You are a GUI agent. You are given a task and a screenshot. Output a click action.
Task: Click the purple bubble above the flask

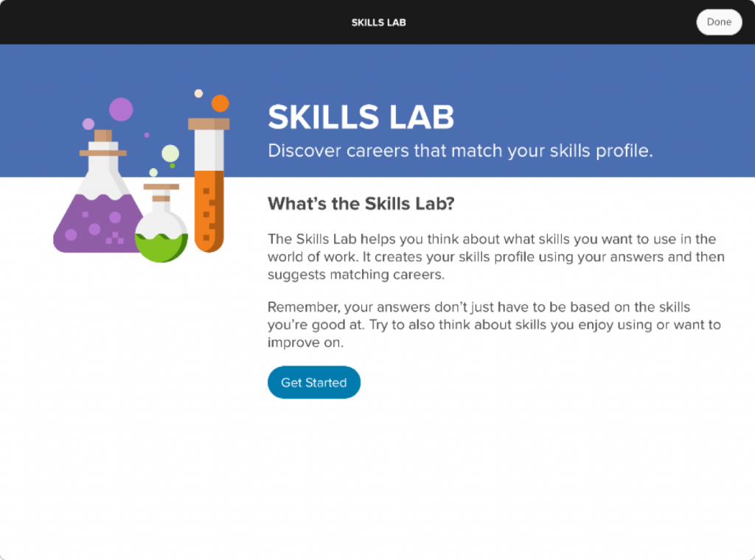122,109
